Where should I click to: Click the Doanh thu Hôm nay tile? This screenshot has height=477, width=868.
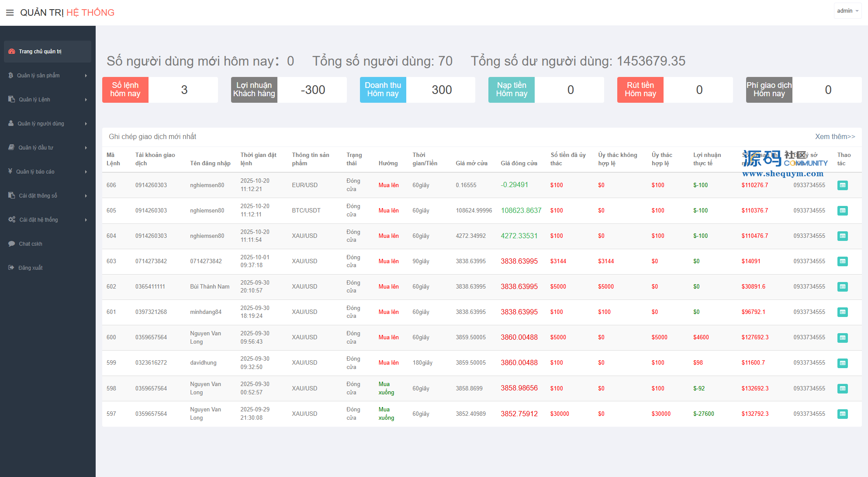pyautogui.click(x=383, y=90)
